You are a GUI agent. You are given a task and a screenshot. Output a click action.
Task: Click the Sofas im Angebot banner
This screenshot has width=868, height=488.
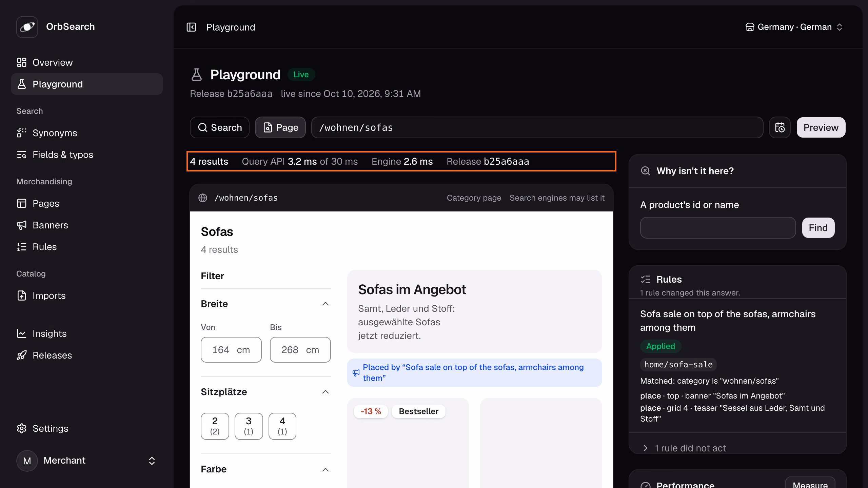pyautogui.click(x=475, y=311)
